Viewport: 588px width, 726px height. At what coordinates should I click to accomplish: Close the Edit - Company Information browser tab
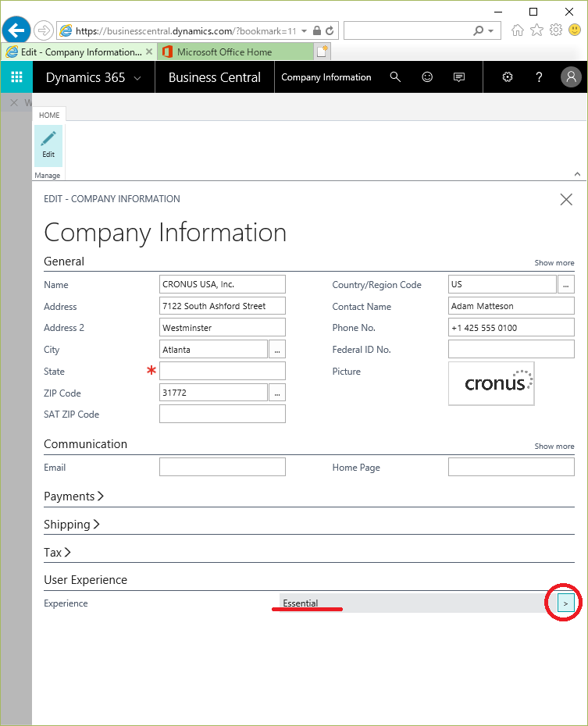149,52
